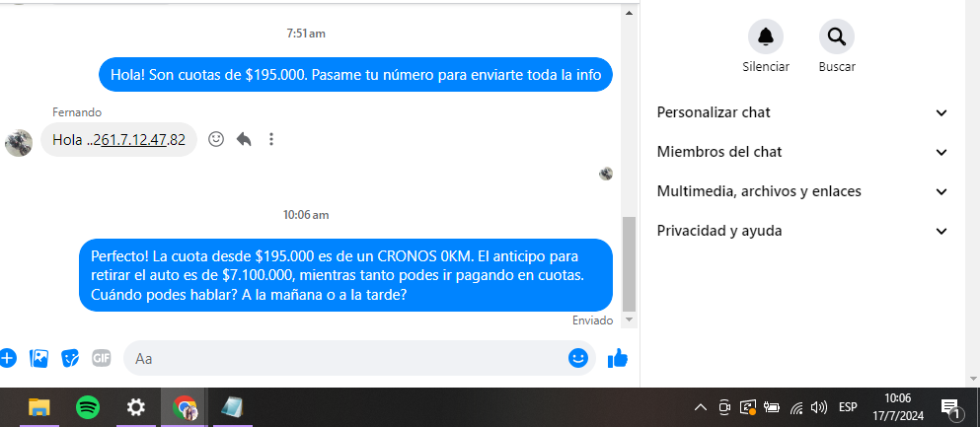Expand the Privacidad y ayuda section

[802, 231]
